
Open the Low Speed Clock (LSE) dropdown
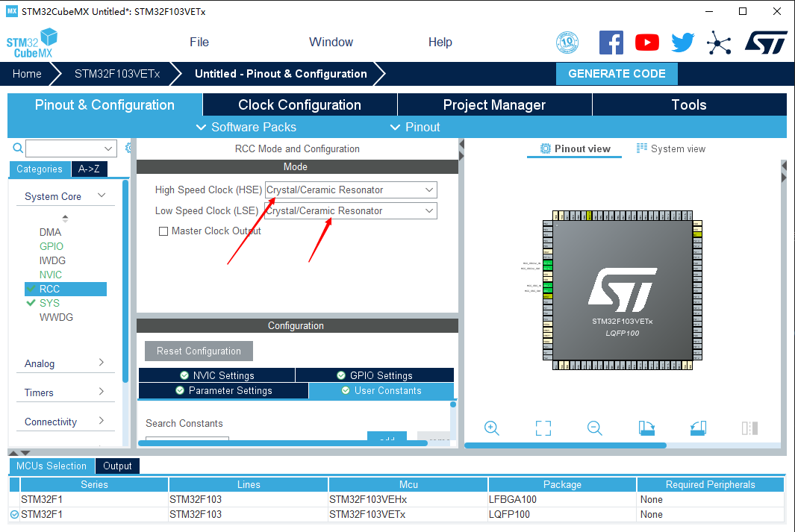pyautogui.click(x=351, y=210)
